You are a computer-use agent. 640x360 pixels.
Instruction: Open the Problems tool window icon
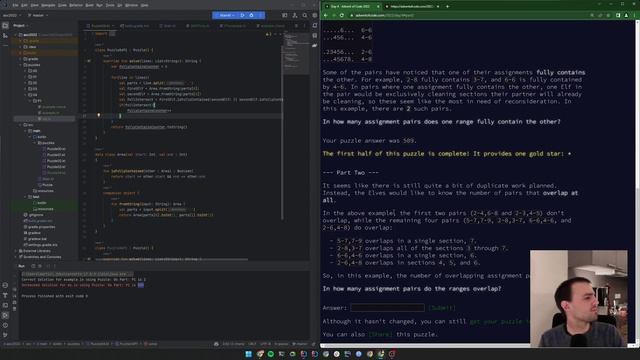click(5, 325)
